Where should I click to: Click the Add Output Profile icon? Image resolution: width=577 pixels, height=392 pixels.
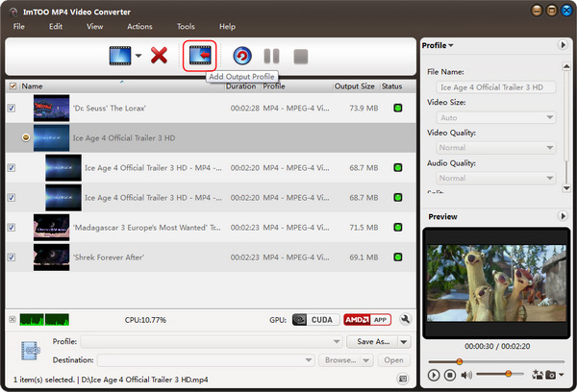200,56
